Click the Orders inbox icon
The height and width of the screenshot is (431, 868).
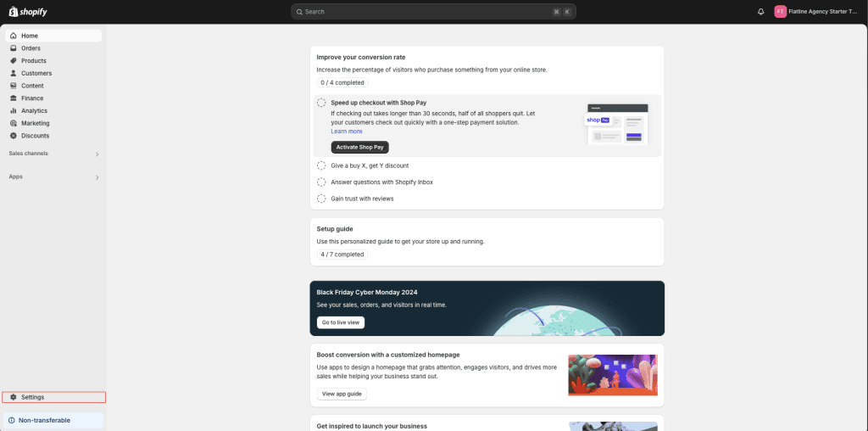14,48
